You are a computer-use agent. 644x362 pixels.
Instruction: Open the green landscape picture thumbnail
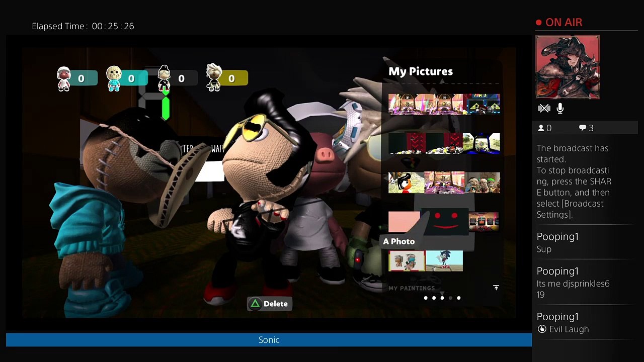point(481,143)
